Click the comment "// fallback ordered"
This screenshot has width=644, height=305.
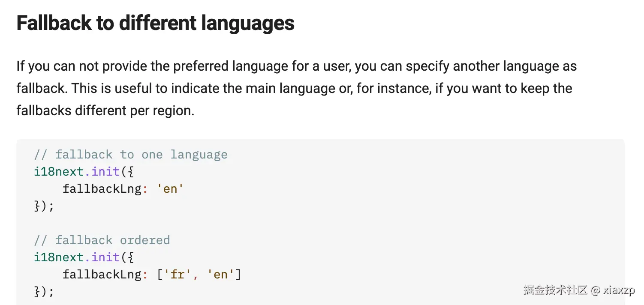point(102,240)
